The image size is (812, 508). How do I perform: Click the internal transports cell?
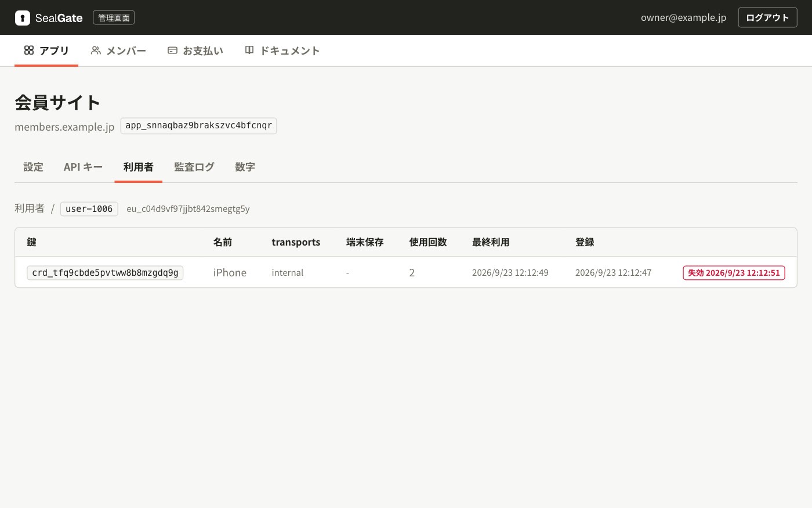288,273
